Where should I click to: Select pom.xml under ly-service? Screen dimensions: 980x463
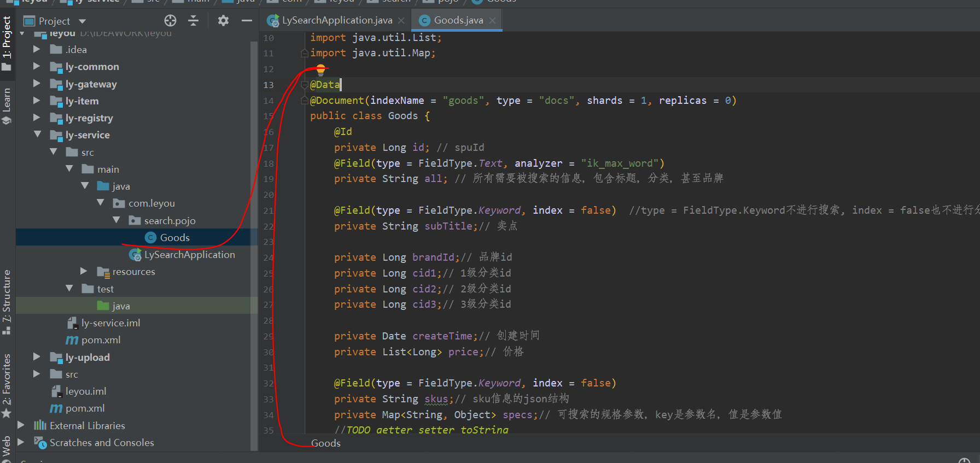101,340
